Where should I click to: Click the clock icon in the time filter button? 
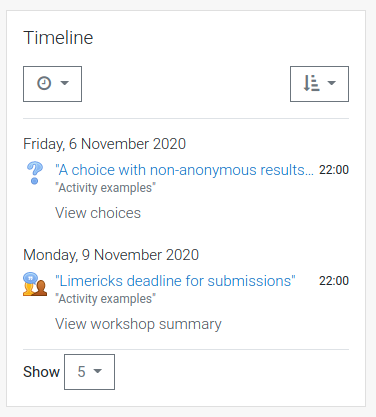click(44, 83)
